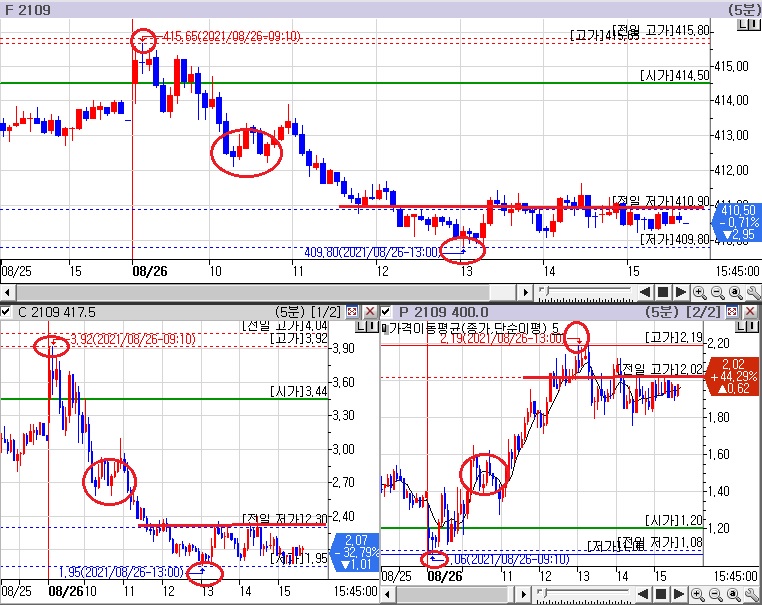Open wrench settings for P 2109 chart
Image resolution: width=762 pixels, height=605 pixels.
751,594
